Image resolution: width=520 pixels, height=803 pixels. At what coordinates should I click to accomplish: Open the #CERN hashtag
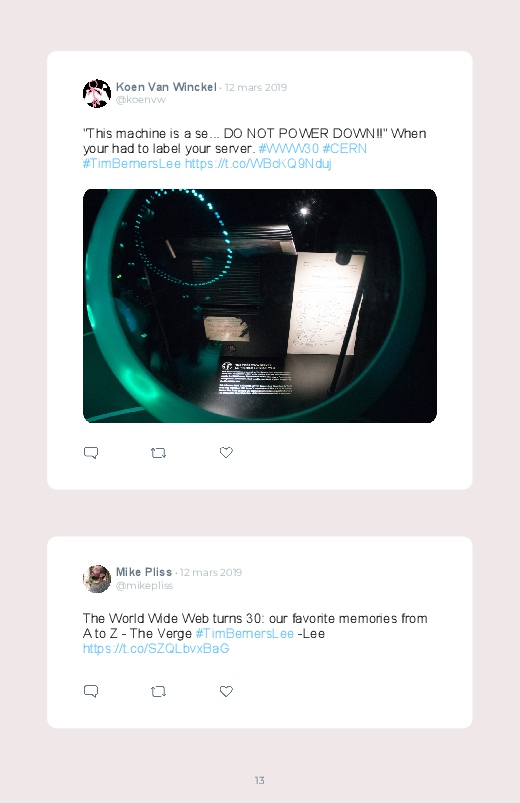[344, 149]
